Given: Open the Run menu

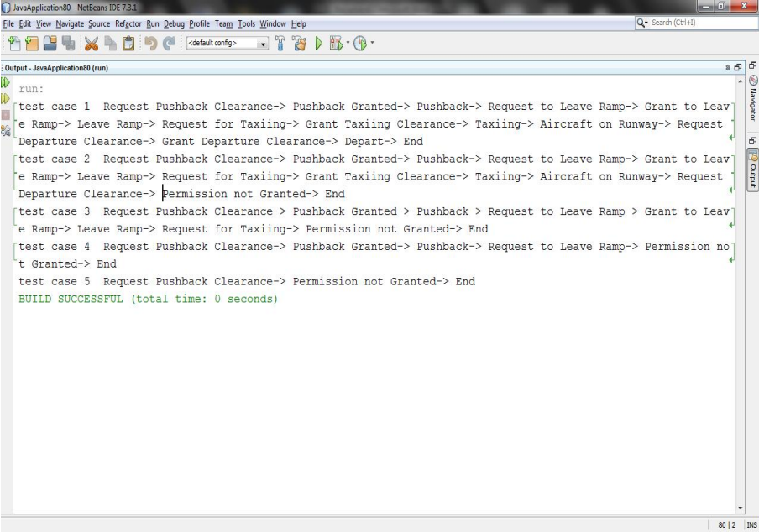Looking at the screenshot, I should click(153, 23).
